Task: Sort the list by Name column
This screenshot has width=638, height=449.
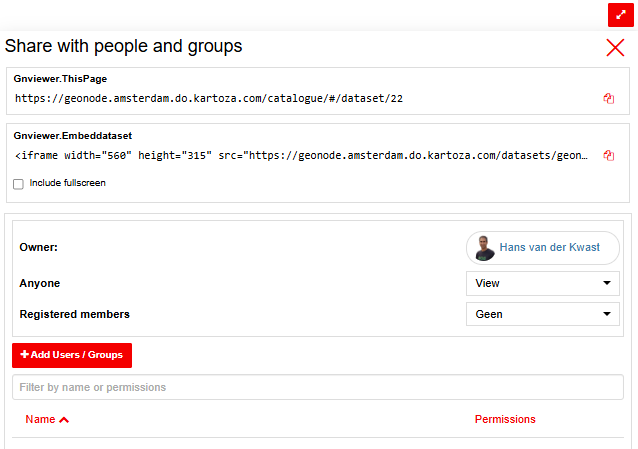Action: [40, 419]
